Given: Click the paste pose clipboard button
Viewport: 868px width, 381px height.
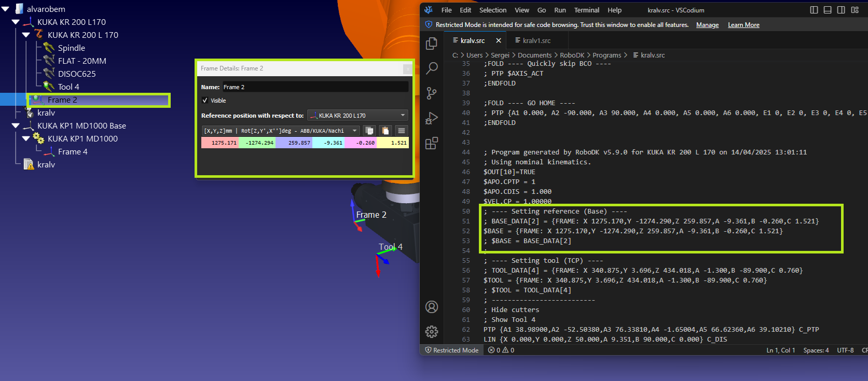Looking at the screenshot, I should pyautogui.click(x=385, y=131).
